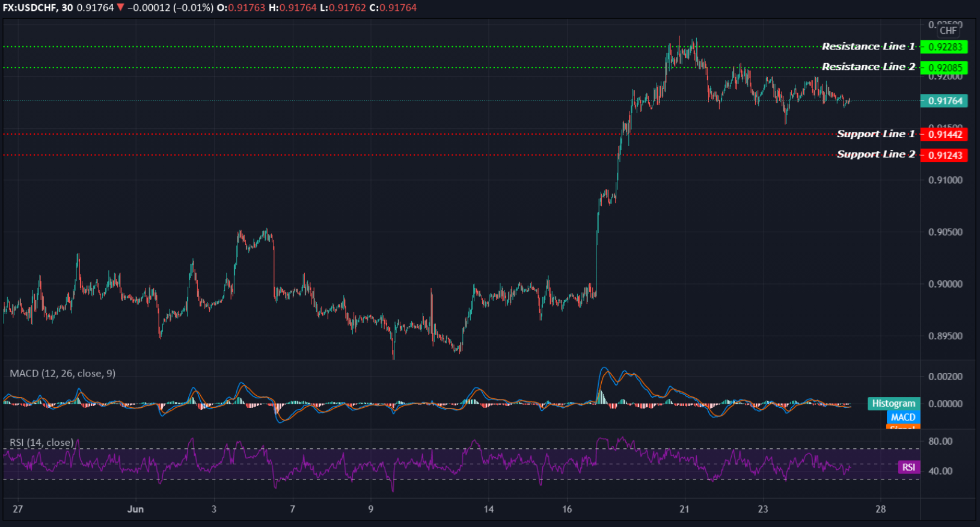Click the open price value O:0.91763
The image size is (980, 527).
pyautogui.click(x=240, y=8)
